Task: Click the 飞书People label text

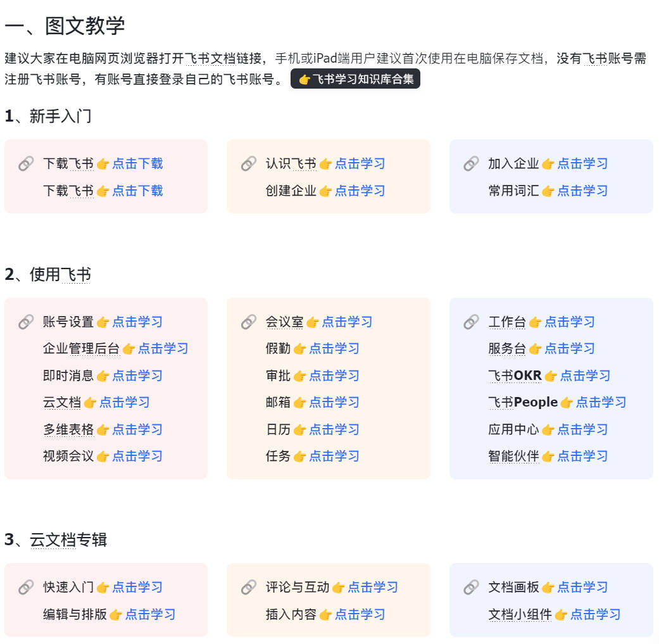Action: [523, 402]
